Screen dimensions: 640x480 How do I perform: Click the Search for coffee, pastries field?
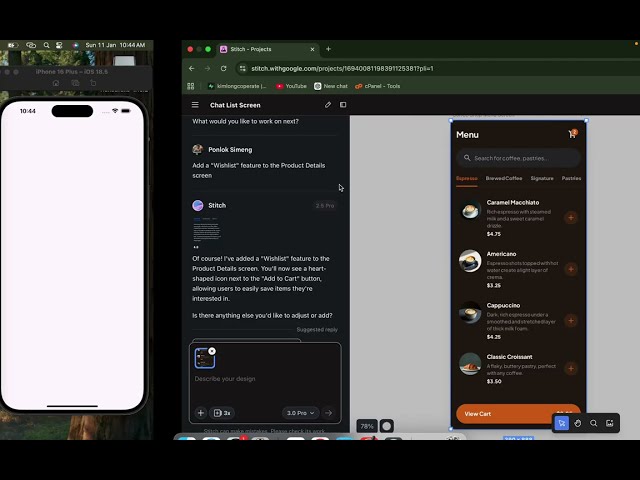pyautogui.click(x=518, y=158)
